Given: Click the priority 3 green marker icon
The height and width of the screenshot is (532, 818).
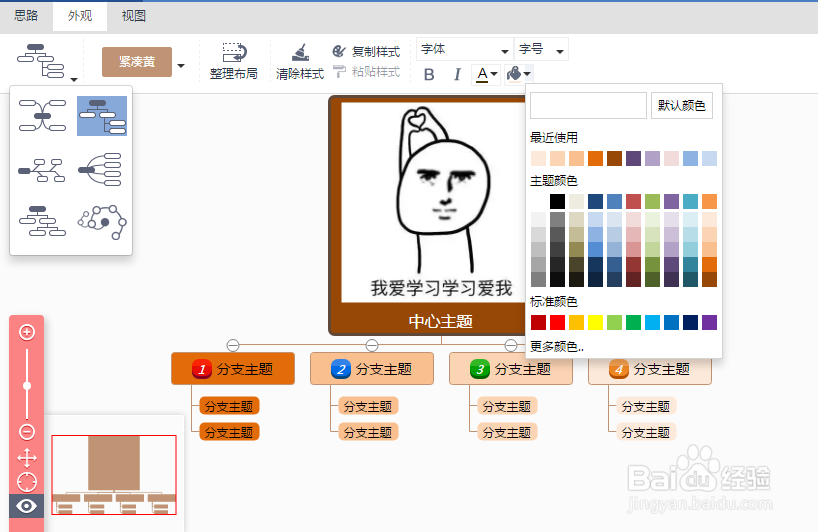Looking at the screenshot, I should 480,369.
